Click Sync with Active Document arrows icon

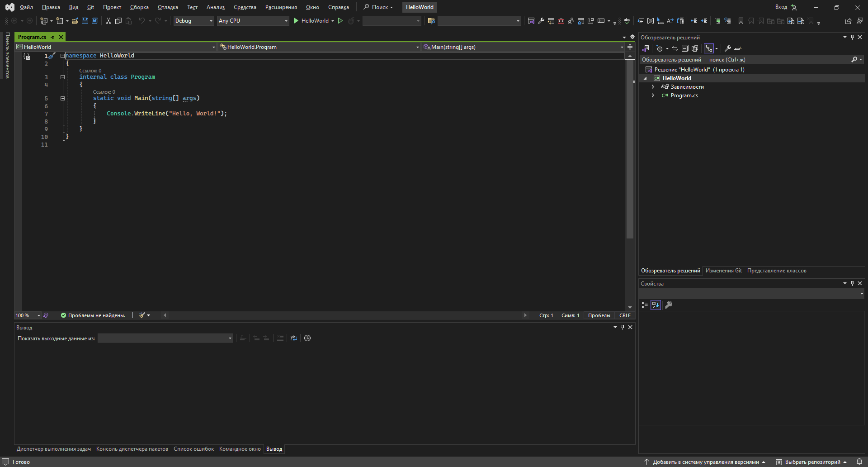point(675,48)
